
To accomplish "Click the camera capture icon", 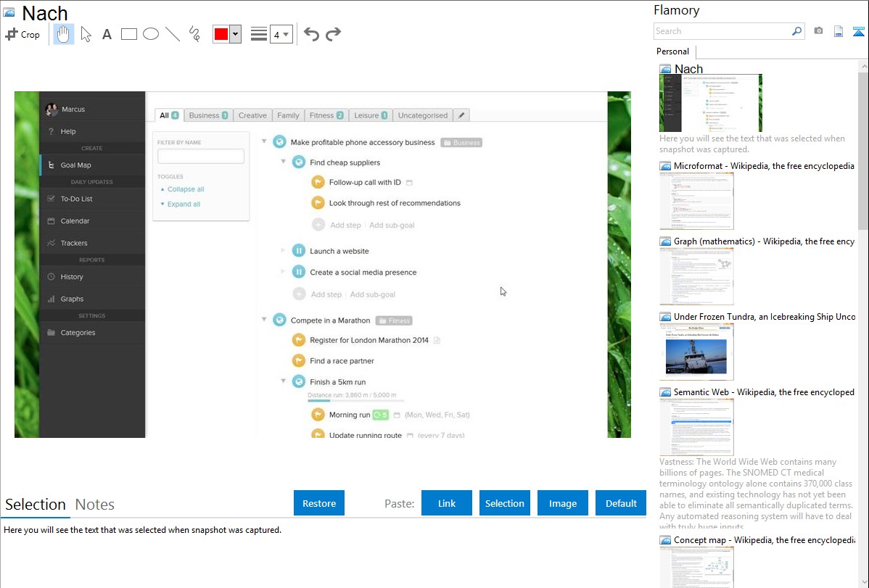I will 818,31.
